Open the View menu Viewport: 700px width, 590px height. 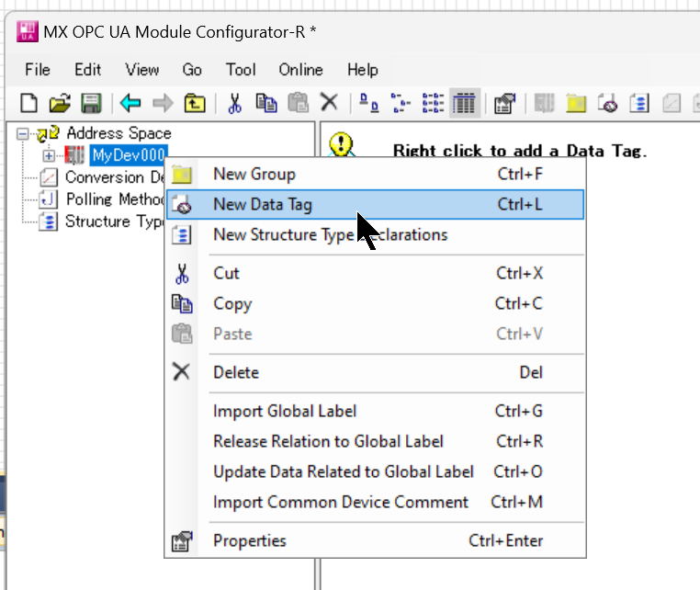[x=142, y=70]
